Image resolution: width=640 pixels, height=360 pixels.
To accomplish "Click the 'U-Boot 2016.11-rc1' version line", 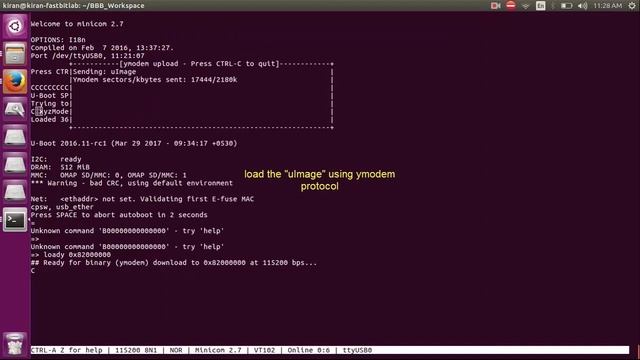I will (x=134, y=144).
